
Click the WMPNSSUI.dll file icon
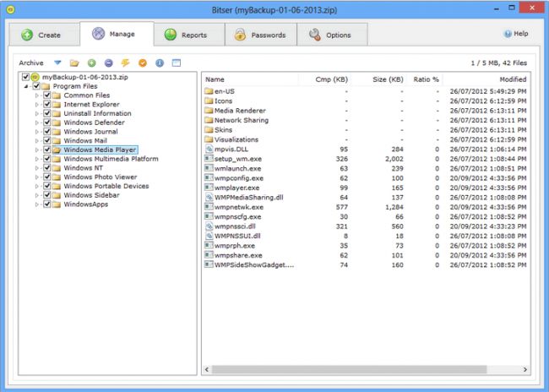pos(209,236)
